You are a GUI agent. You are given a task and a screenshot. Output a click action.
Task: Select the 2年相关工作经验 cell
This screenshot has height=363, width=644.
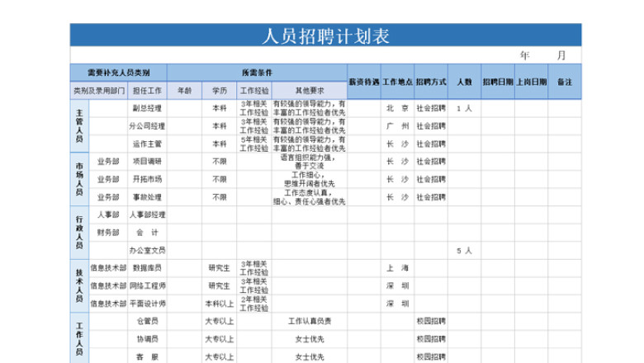tap(254, 304)
